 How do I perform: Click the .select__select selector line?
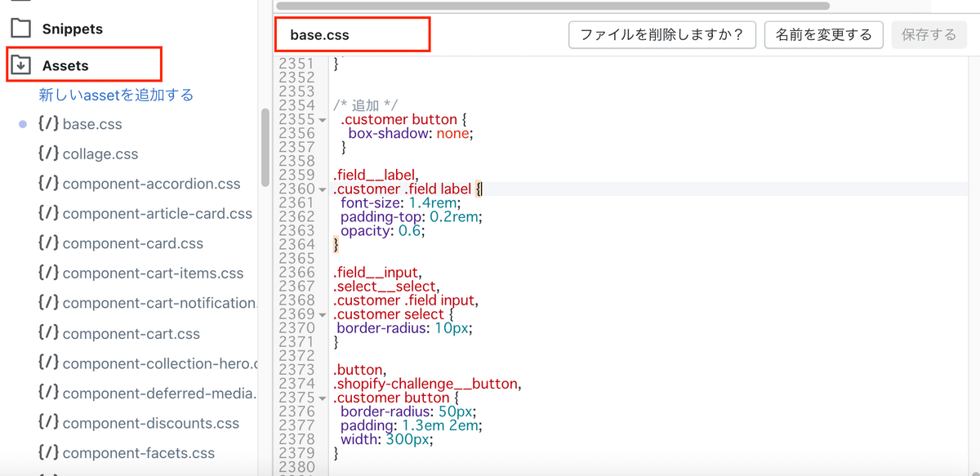point(386,286)
